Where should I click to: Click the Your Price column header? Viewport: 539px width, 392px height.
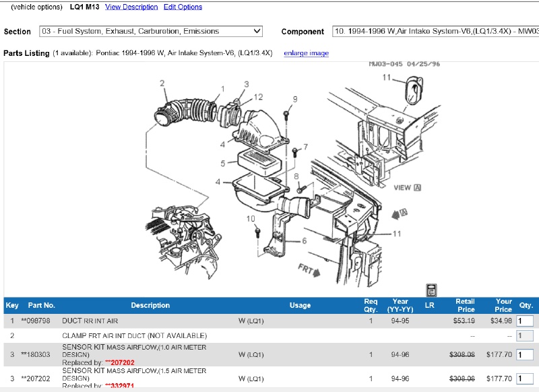pos(503,305)
